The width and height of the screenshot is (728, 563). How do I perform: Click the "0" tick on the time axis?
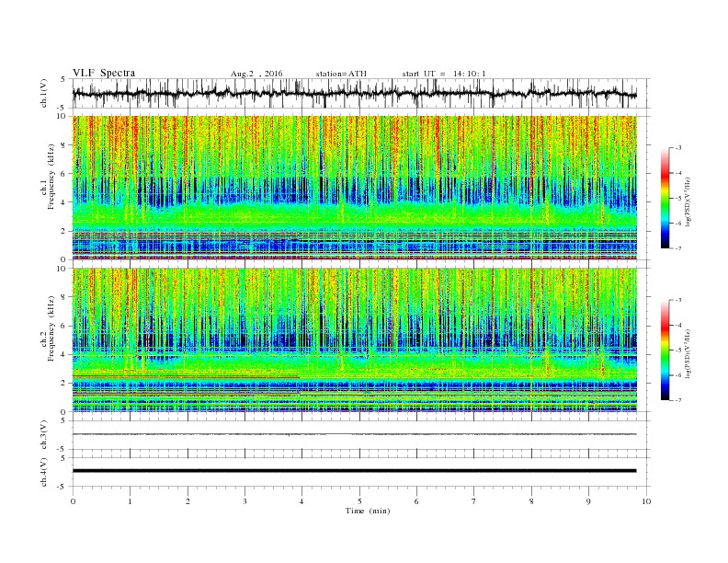pyautogui.click(x=73, y=501)
